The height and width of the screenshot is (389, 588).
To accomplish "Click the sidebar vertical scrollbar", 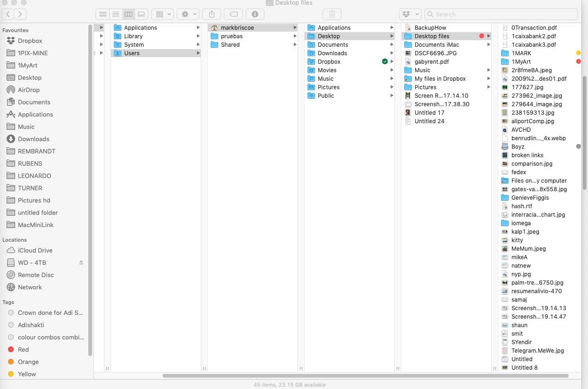I will (90, 190).
